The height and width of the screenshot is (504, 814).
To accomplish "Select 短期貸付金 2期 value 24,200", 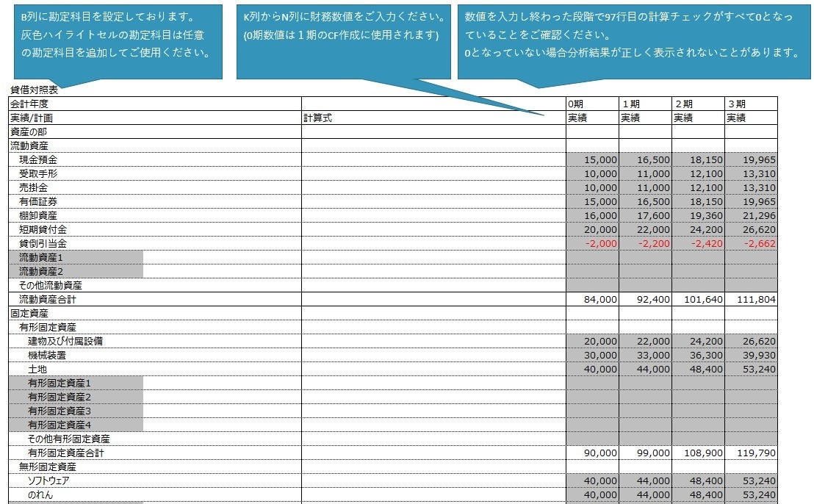I will click(x=698, y=230).
